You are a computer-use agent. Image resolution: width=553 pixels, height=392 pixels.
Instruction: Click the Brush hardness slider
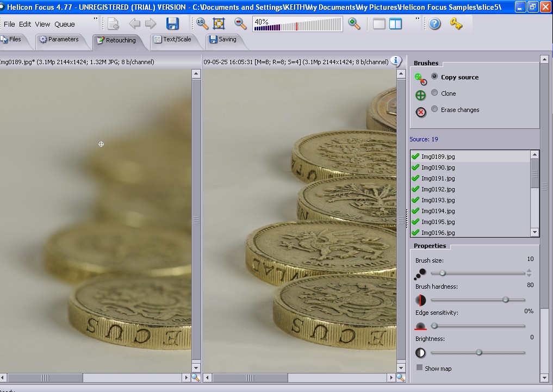(478, 300)
